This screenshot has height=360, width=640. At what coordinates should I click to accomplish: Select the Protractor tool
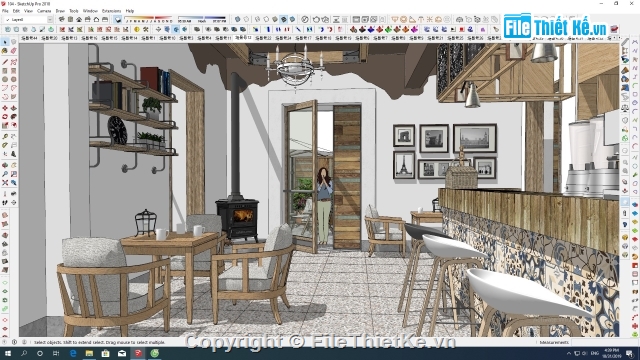pyautogui.click(x=5, y=145)
